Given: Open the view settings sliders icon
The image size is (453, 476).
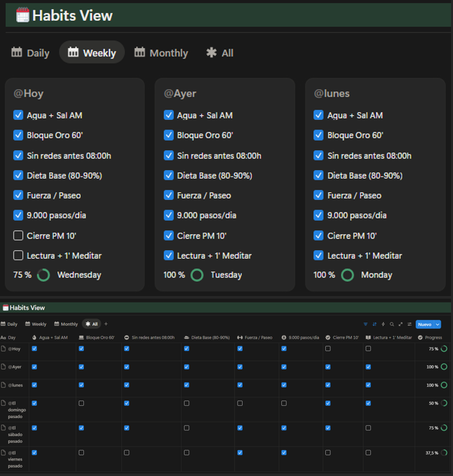Looking at the screenshot, I should (x=410, y=324).
